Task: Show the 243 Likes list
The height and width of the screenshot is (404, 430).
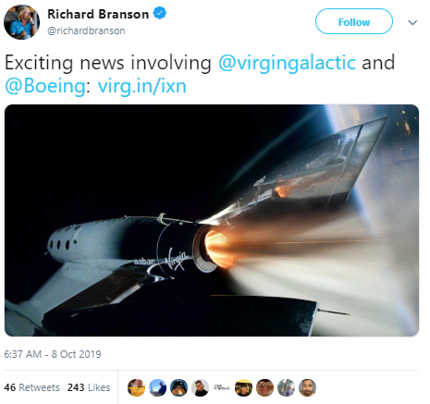Action: [x=89, y=387]
